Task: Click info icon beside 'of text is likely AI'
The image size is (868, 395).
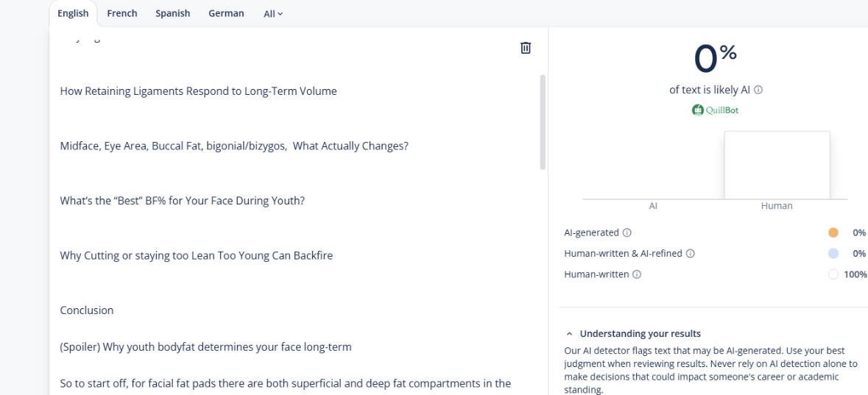Action: (758, 90)
